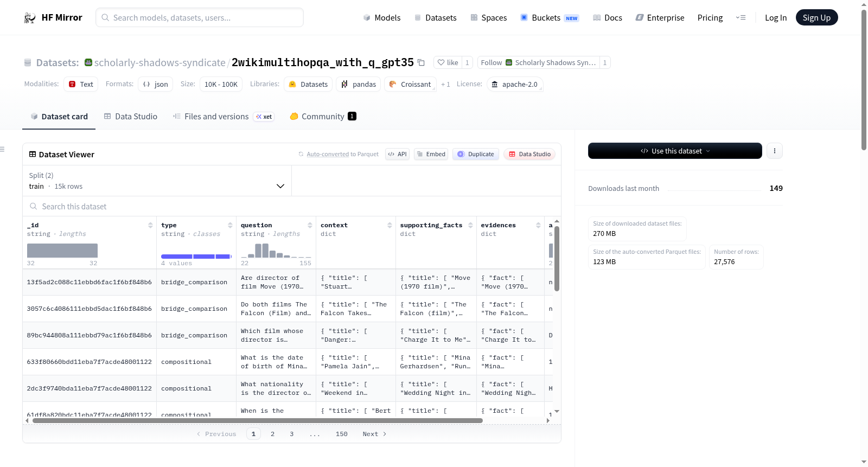Open the more options three-dot button

(775, 151)
